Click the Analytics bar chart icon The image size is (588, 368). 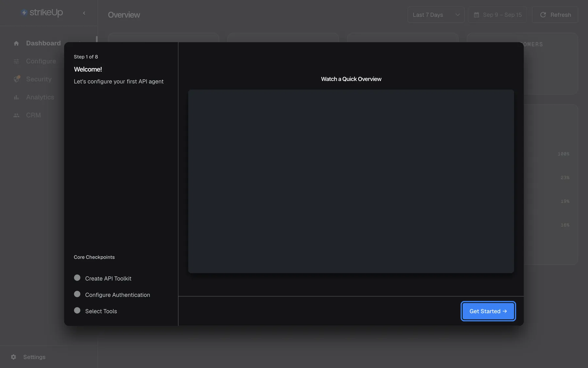(16, 97)
